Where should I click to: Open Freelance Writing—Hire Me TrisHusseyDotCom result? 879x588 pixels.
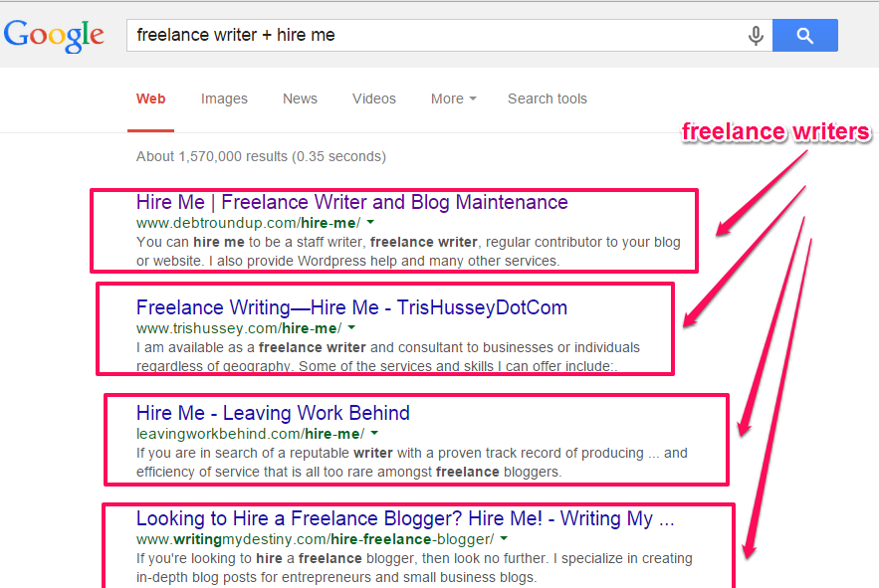(x=351, y=307)
